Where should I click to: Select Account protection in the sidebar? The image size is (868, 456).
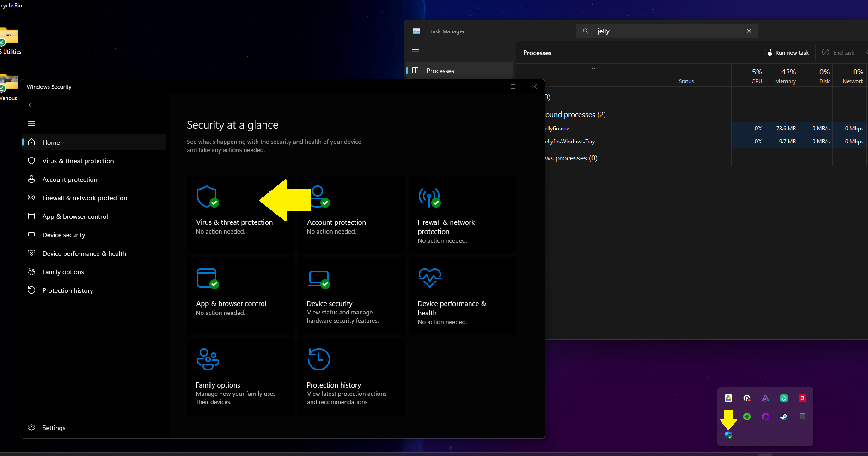tap(70, 179)
